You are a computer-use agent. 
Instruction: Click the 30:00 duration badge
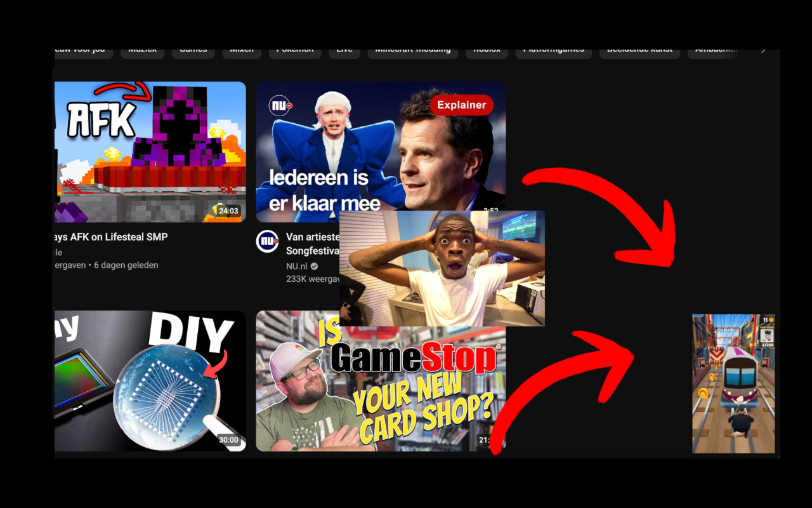(x=228, y=439)
